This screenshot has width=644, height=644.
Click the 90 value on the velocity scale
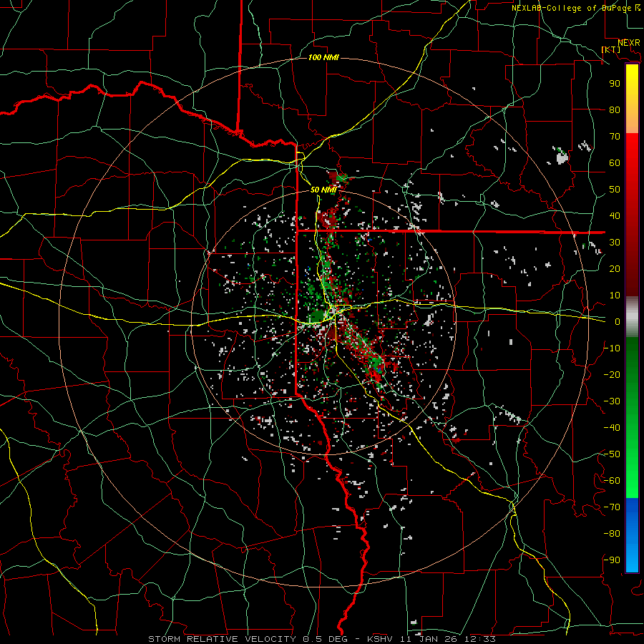click(615, 84)
